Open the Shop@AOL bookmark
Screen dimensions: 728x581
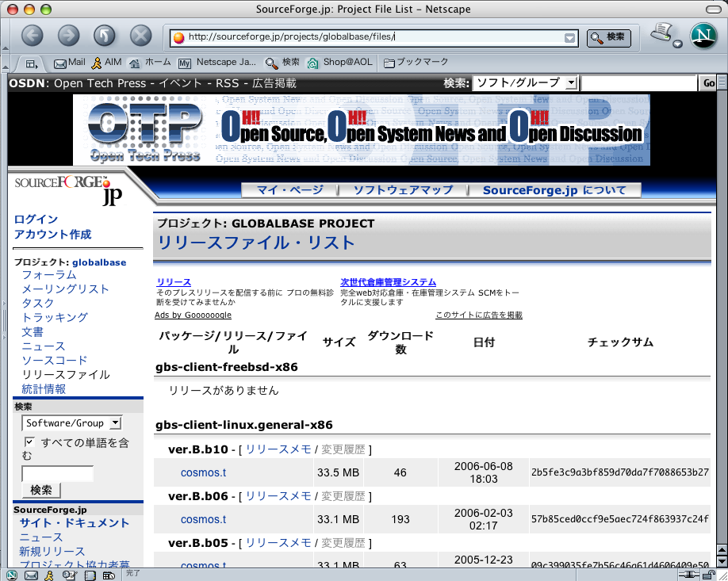click(340, 63)
